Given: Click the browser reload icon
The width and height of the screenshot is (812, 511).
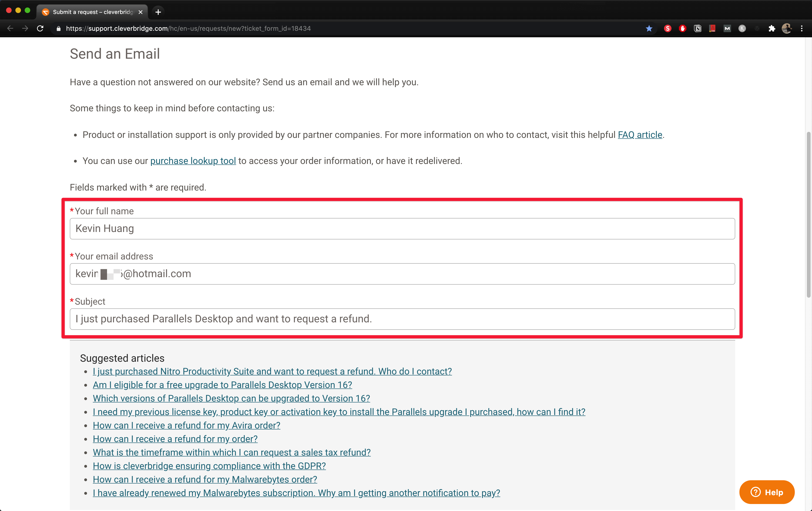Looking at the screenshot, I should pos(40,29).
